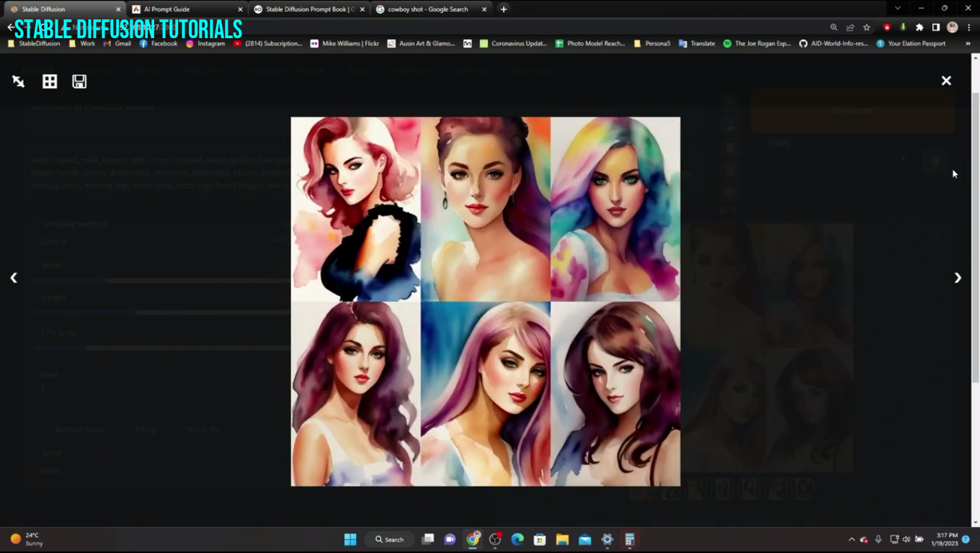Screen dimensions: 980x553
Task: Close the AI Prompt Guide tab
Action: [240, 9]
